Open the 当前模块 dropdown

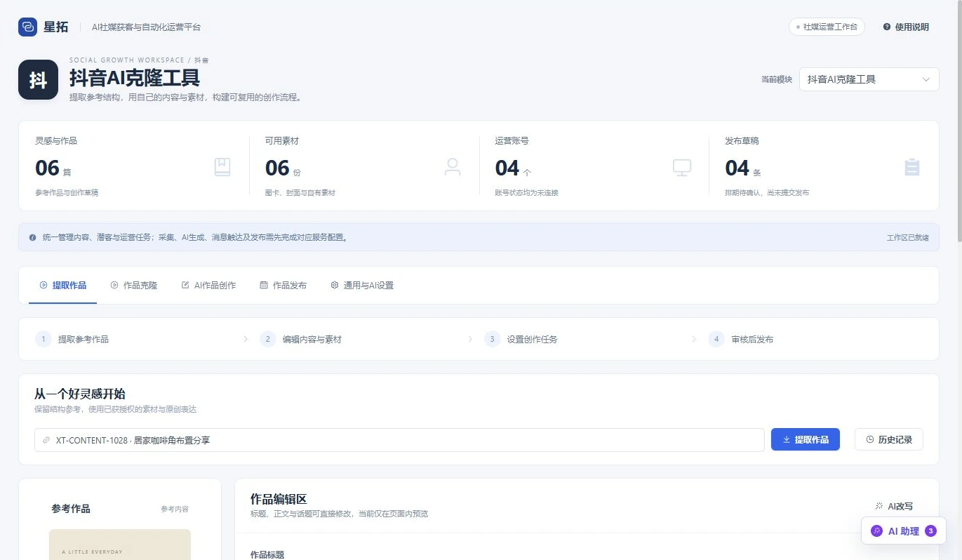click(869, 79)
